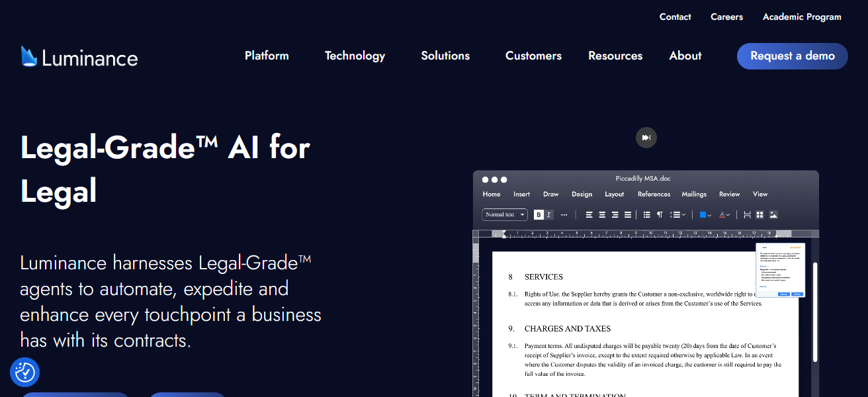
Task: Click the page break icon
Action: pyautogui.click(x=748, y=214)
